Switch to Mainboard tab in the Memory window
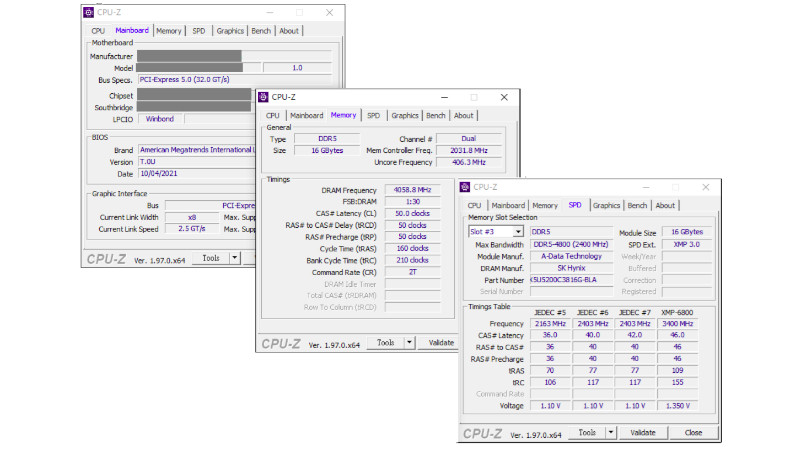Viewport: 800px width, 450px height. click(x=307, y=115)
